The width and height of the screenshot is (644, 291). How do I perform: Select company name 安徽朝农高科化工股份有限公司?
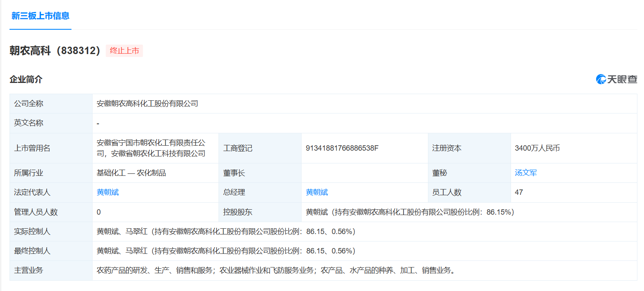147,104
